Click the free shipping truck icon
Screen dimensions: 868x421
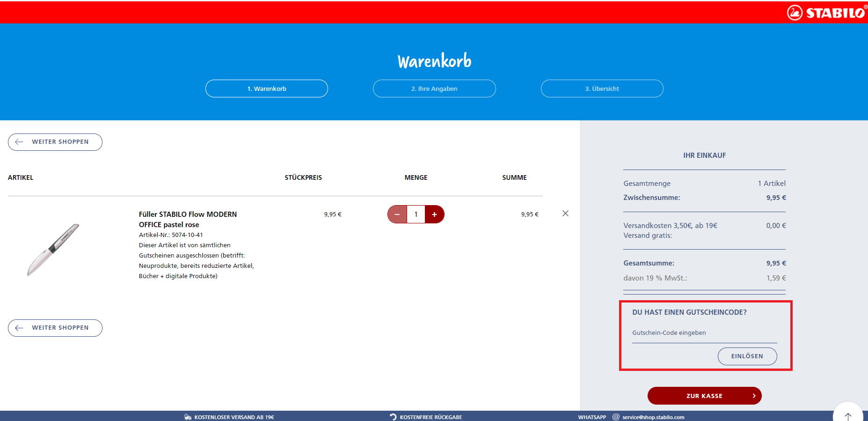(x=188, y=417)
